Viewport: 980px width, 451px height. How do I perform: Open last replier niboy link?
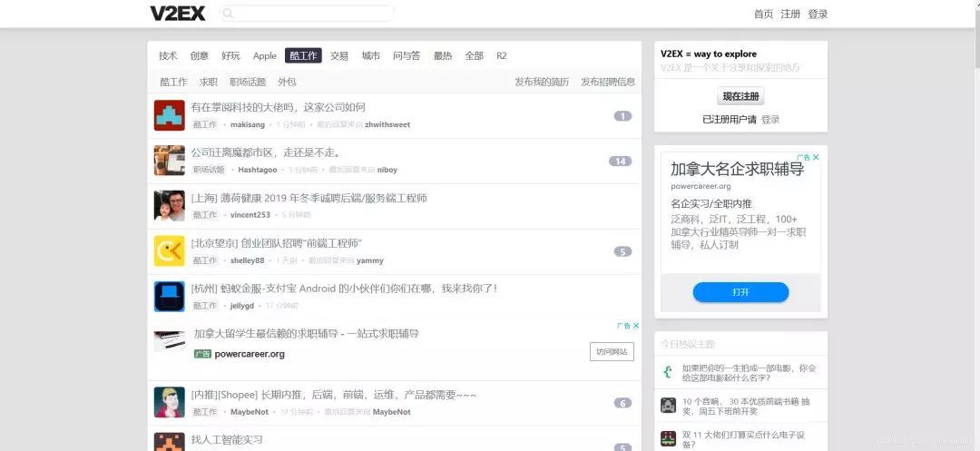coord(387,170)
